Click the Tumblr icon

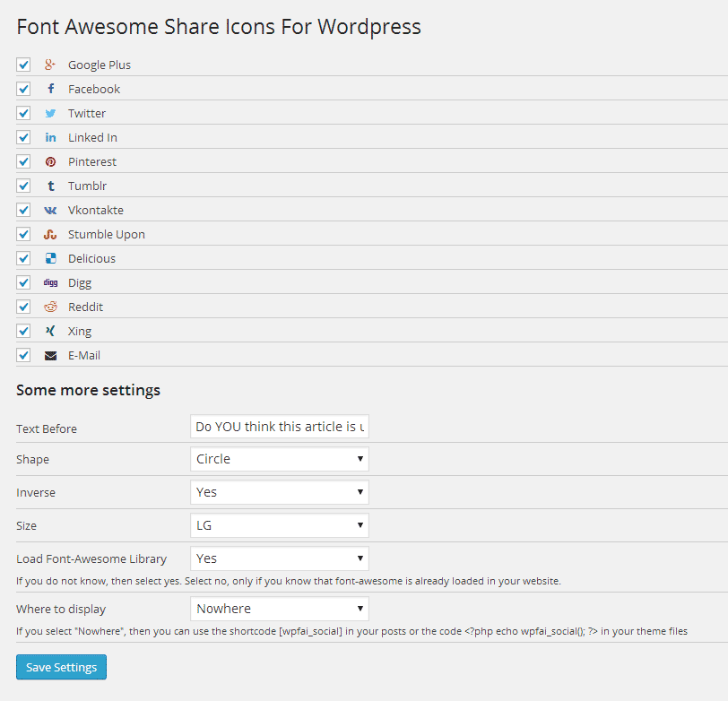pyautogui.click(x=50, y=186)
